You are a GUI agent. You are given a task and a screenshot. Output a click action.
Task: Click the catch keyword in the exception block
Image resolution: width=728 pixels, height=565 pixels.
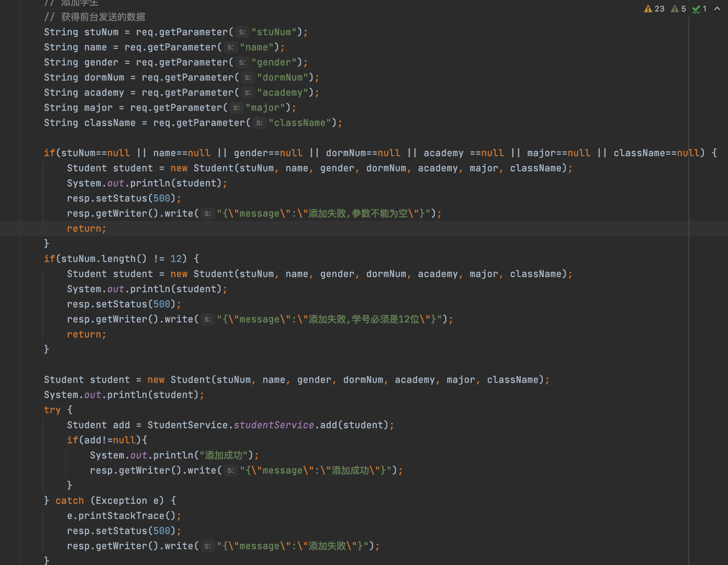click(69, 501)
